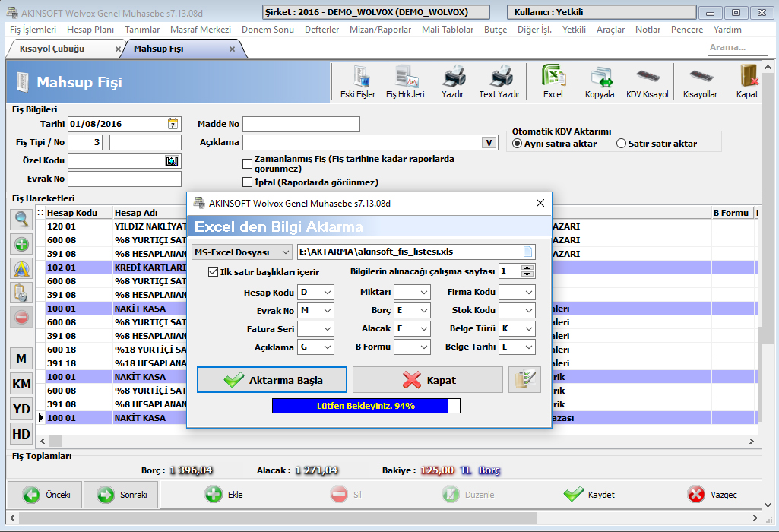
Task: Click the M side button
Action: coord(21,359)
